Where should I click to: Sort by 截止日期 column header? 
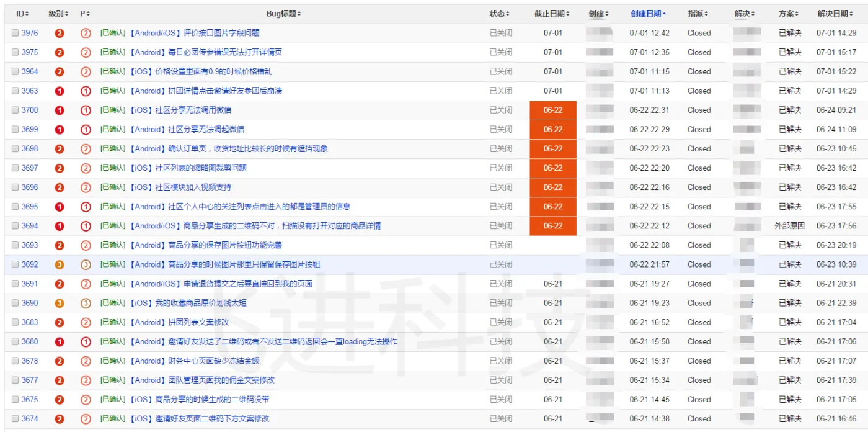pyautogui.click(x=550, y=14)
